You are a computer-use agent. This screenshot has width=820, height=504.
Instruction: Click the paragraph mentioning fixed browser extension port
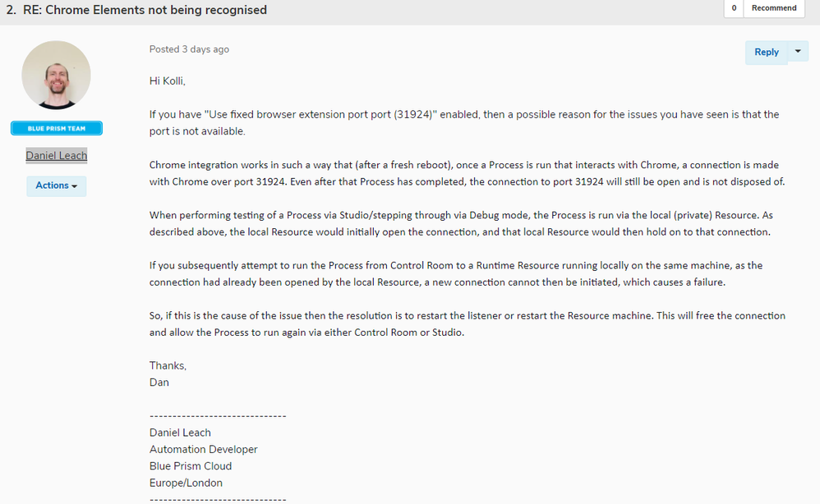point(463,123)
